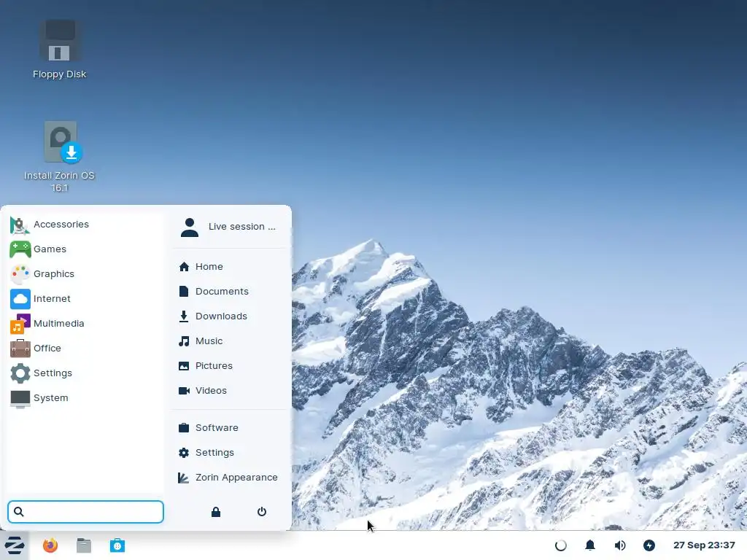The width and height of the screenshot is (747, 560).
Task: Open the Files manager in taskbar
Action: coord(84,545)
